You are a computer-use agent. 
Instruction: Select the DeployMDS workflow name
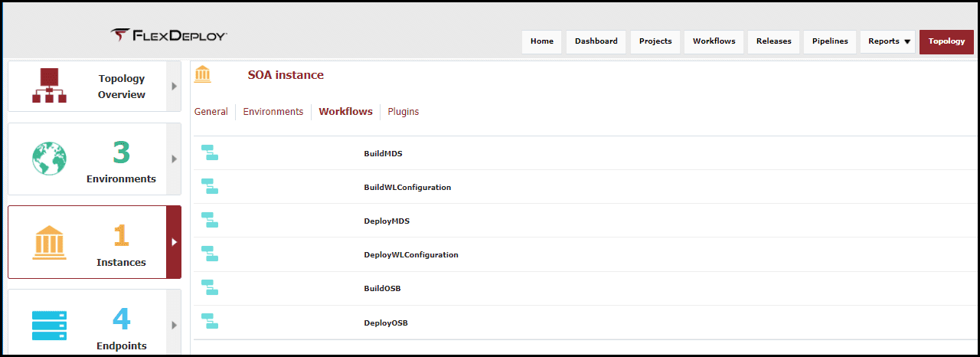(387, 221)
